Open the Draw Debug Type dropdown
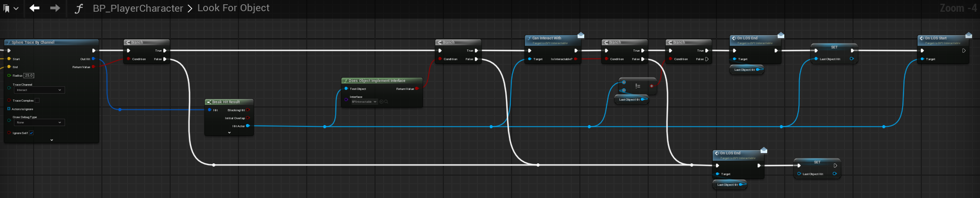Viewport: 980px width, 198px height. pyautogui.click(x=39, y=122)
